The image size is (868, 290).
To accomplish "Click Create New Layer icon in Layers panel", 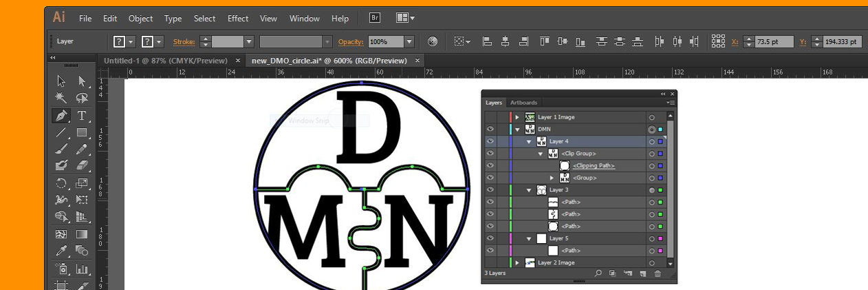I will [x=642, y=273].
